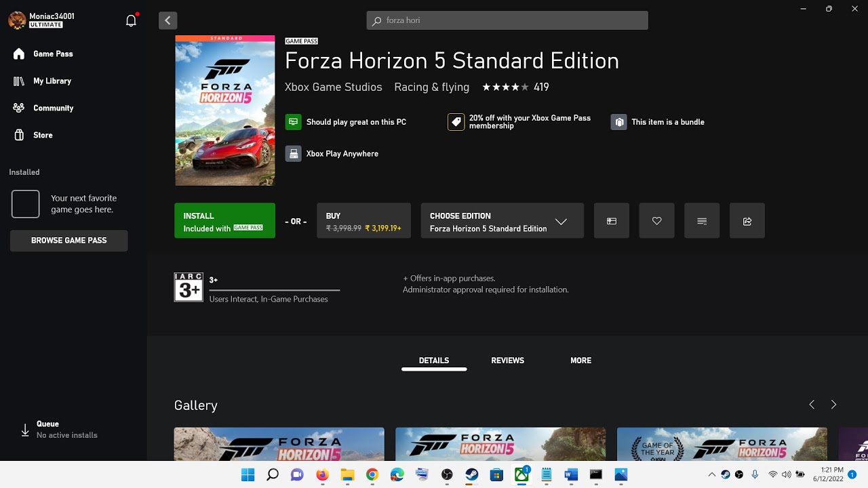Install Forza Horizon 5 with Game Pass
Screen dimensions: 868x488
click(224, 221)
